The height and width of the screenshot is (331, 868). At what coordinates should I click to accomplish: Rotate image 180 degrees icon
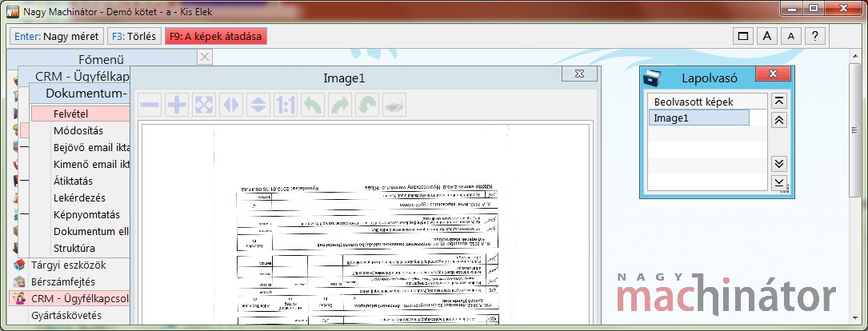pyautogui.click(x=366, y=105)
